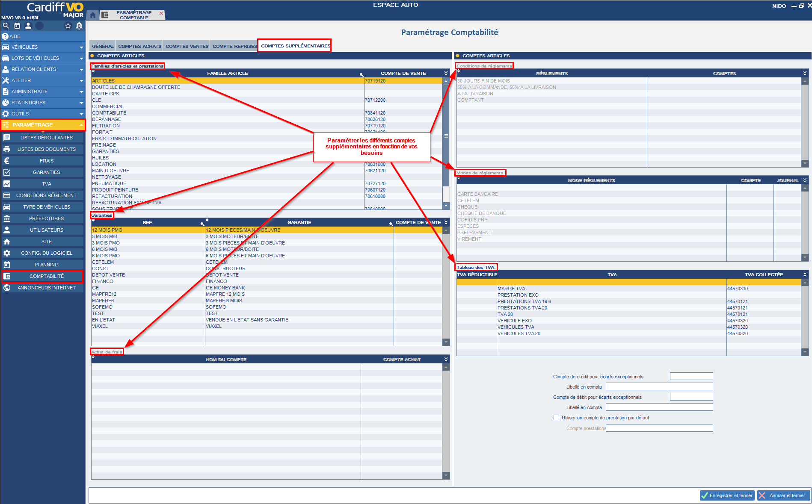Open the calendar icon in the sidebar toolbar
The image size is (812, 504).
pyautogui.click(x=17, y=26)
